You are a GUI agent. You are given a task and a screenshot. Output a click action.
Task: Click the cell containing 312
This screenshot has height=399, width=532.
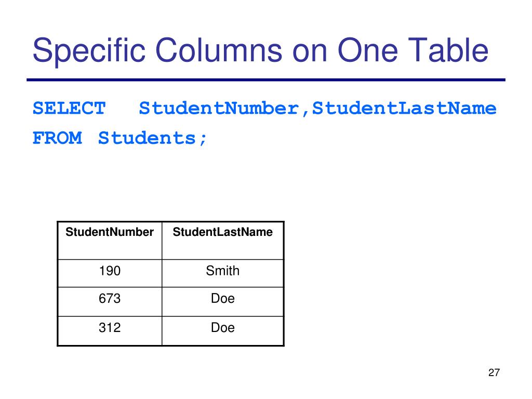110,331
